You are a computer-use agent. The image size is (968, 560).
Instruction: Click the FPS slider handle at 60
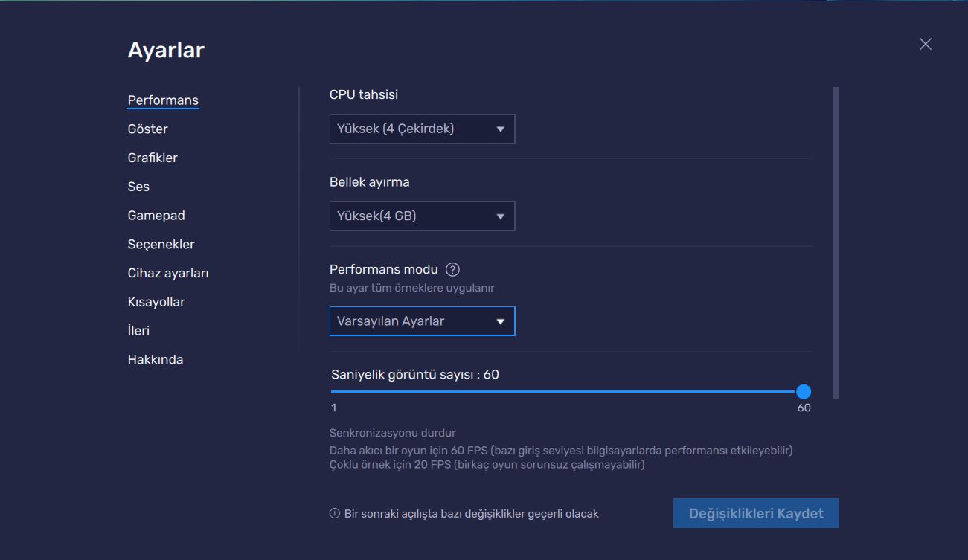804,391
